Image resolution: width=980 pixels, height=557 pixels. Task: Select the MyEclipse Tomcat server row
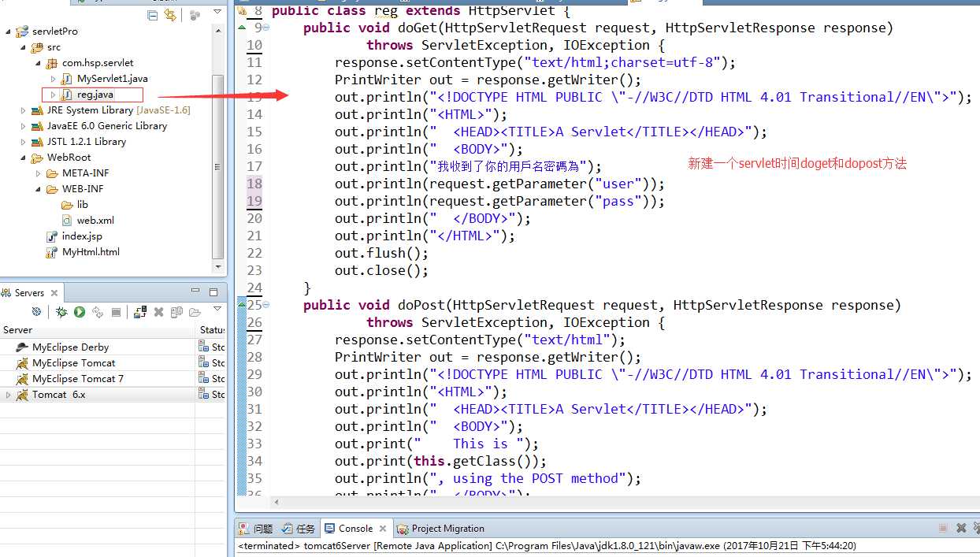point(98,362)
